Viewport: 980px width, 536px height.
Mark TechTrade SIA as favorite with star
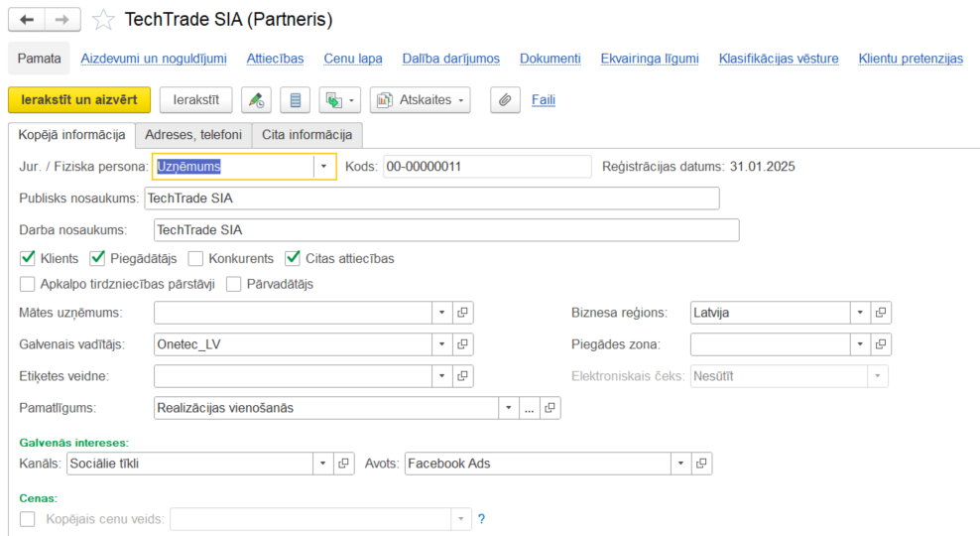102,20
